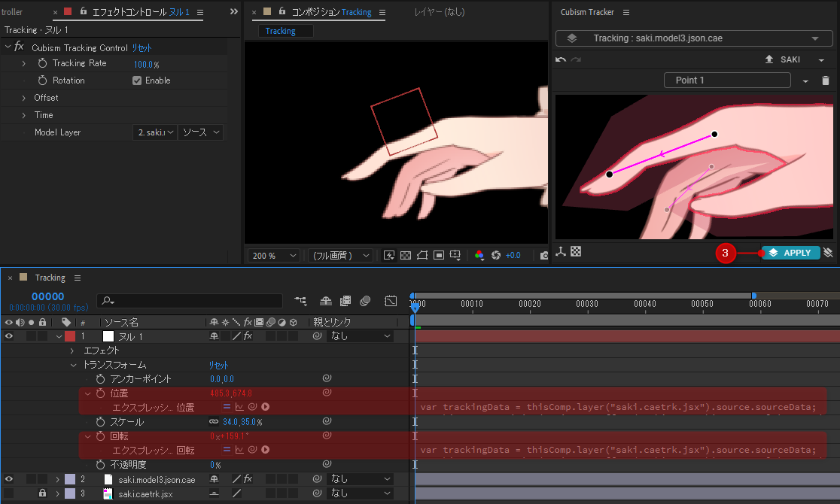Uncheck the Rotation Enable checkbox
The height and width of the screenshot is (504, 840).
(x=137, y=80)
